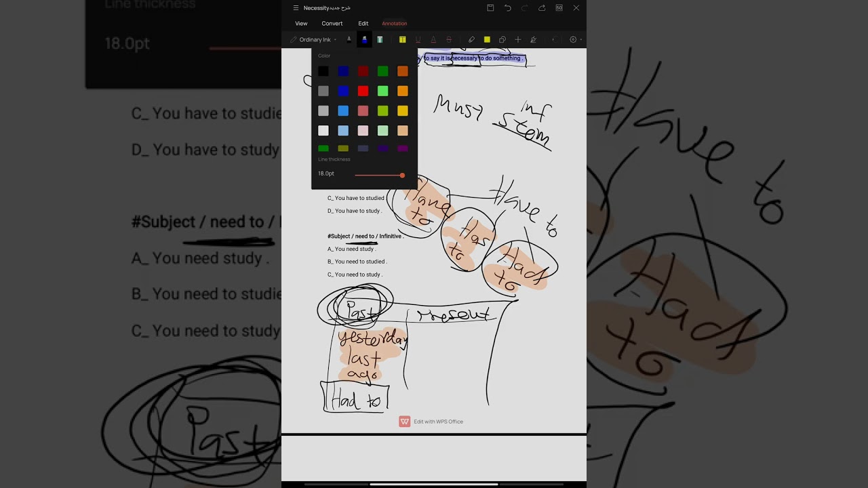This screenshot has height=488, width=868.
Task: Open the page count icon showing 50
Action: point(559,8)
